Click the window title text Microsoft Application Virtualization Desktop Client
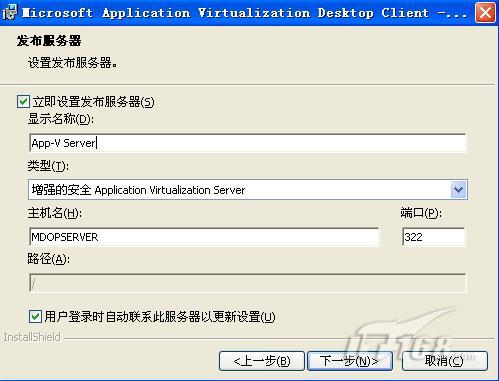 pos(225,13)
